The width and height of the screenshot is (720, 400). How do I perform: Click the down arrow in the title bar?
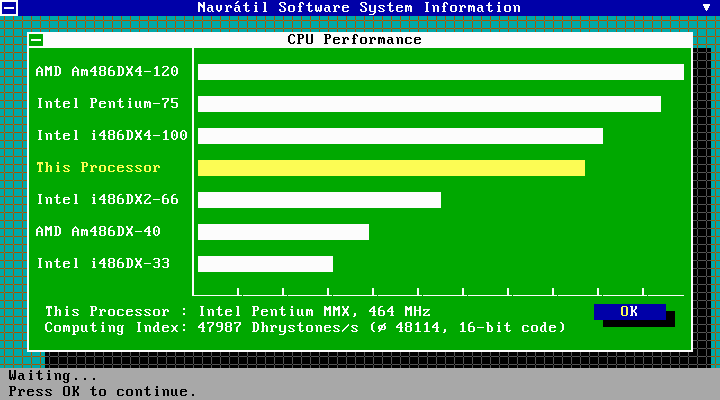click(x=707, y=7)
